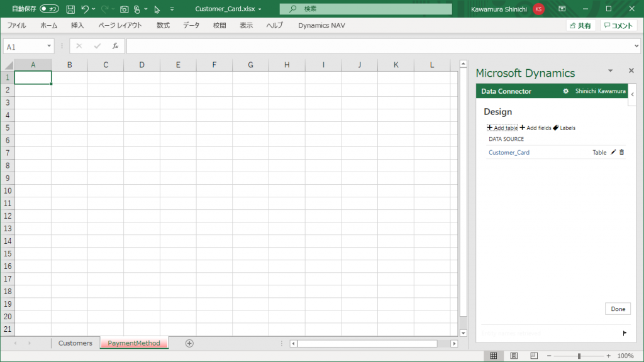644x362 pixels.
Task: Click the insert function fx icon
Action: 116,46
